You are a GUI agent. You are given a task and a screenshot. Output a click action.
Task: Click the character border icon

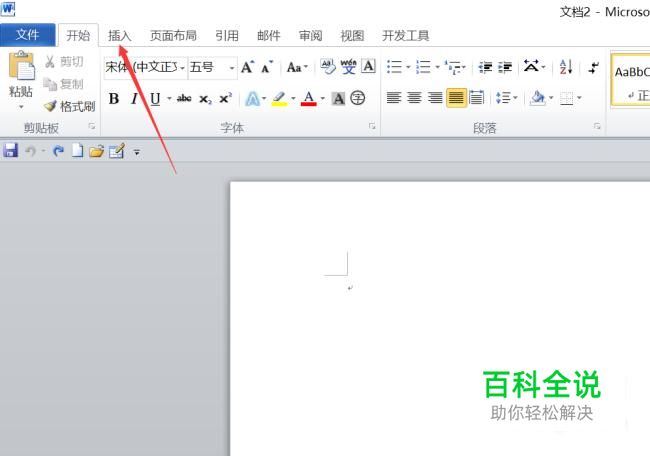pyautogui.click(x=369, y=66)
